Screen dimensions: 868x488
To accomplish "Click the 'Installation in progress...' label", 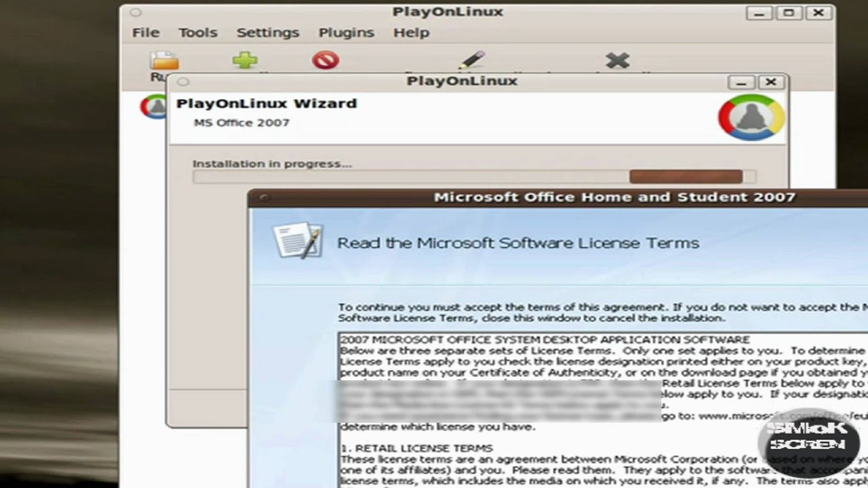I will point(272,163).
